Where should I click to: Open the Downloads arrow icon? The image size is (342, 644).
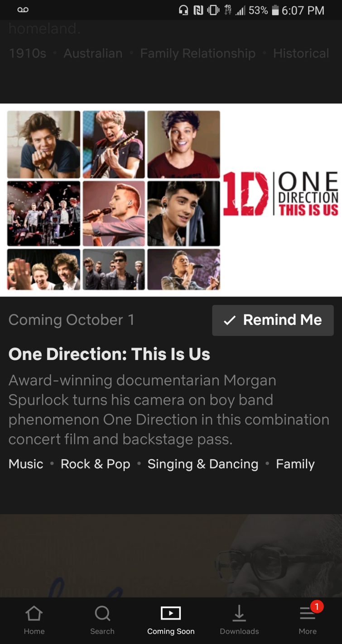click(239, 614)
